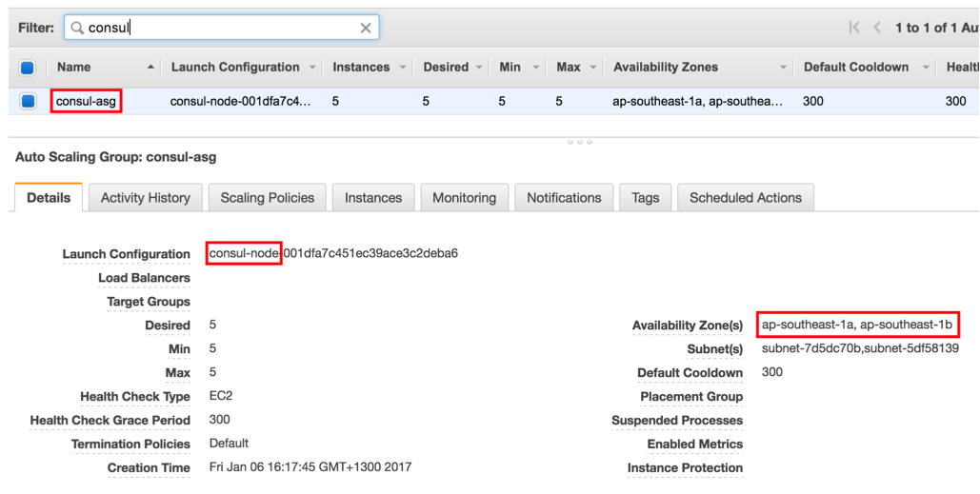This screenshot has width=980, height=494.
Task: Click the Launch Configuration details label
Action: pyautogui.click(x=127, y=254)
